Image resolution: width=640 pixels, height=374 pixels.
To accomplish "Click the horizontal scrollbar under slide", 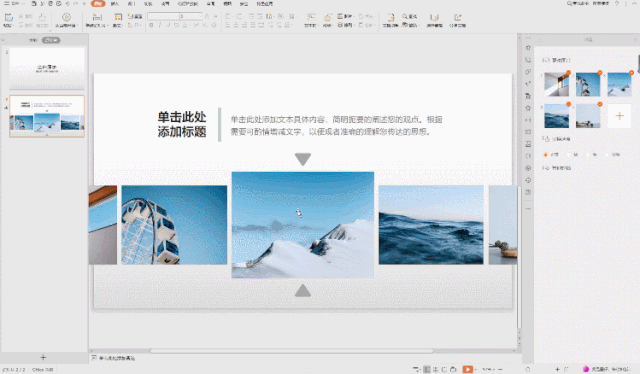I will click(x=291, y=351).
